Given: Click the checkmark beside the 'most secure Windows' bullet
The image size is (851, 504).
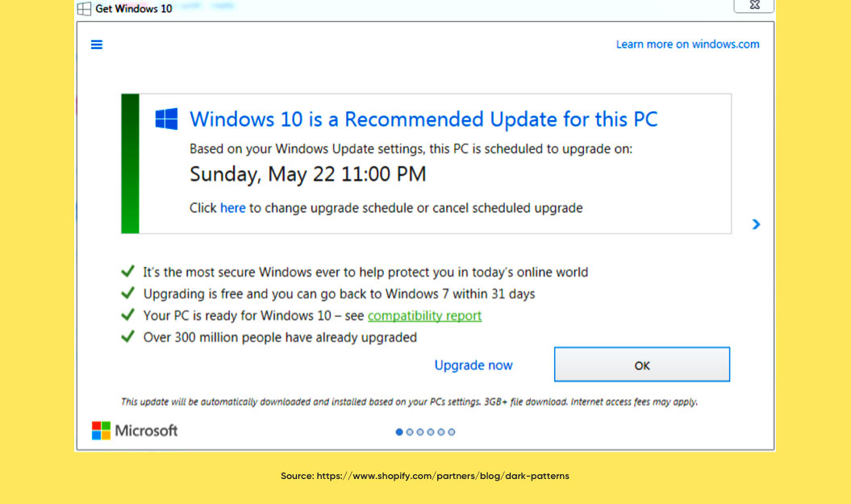Looking at the screenshot, I should coord(127,270).
